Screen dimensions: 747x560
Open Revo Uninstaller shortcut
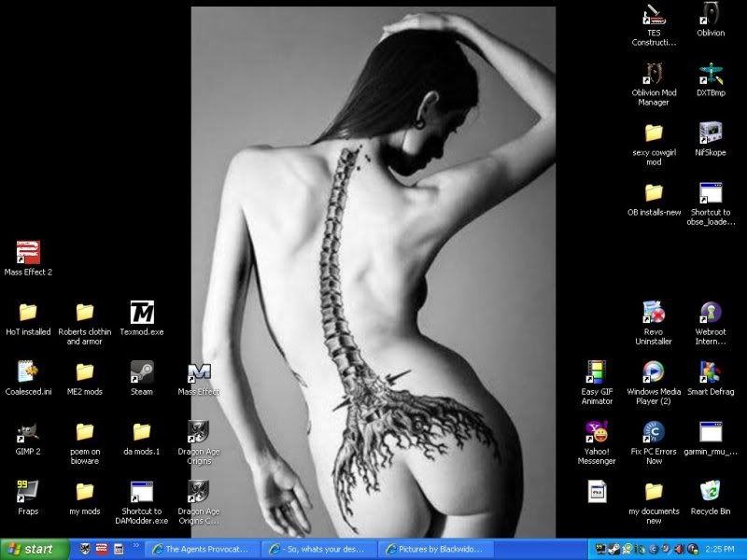click(x=654, y=313)
